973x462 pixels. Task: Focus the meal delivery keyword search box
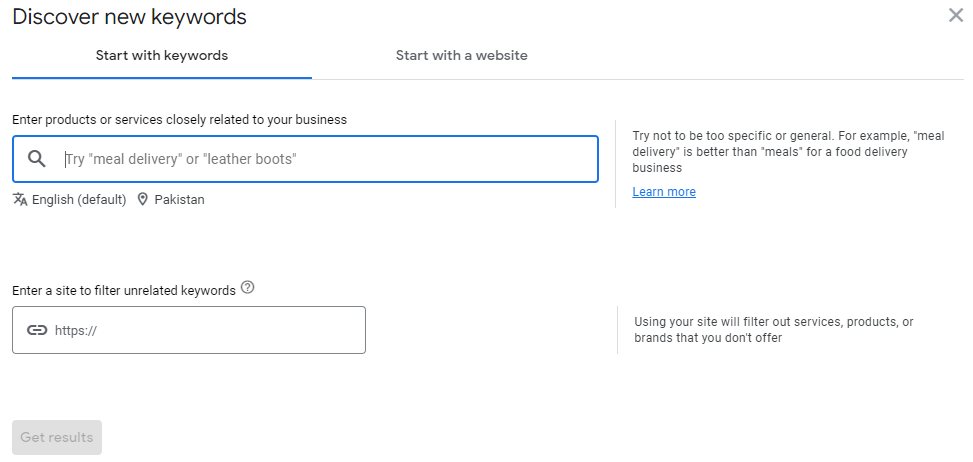(305, 159)
